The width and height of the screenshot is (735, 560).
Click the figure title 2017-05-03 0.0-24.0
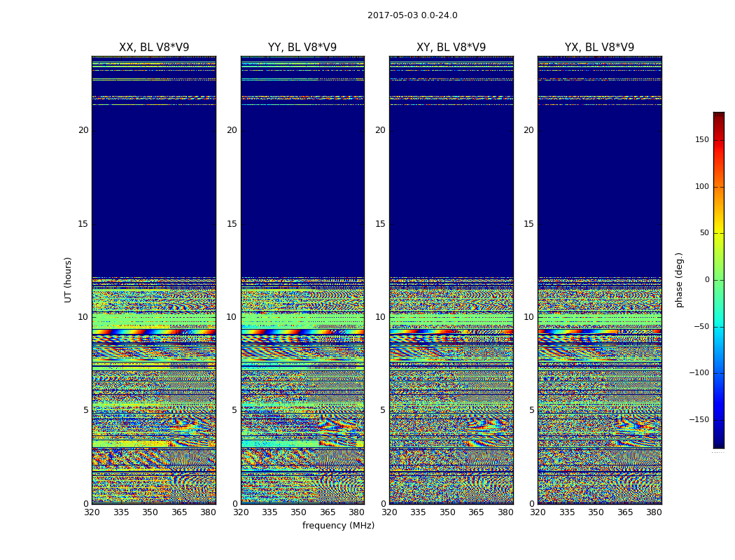[412, 15]
